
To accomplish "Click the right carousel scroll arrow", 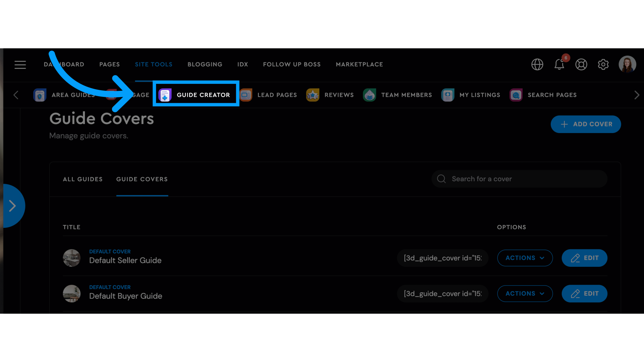I will tap(637, 95).
